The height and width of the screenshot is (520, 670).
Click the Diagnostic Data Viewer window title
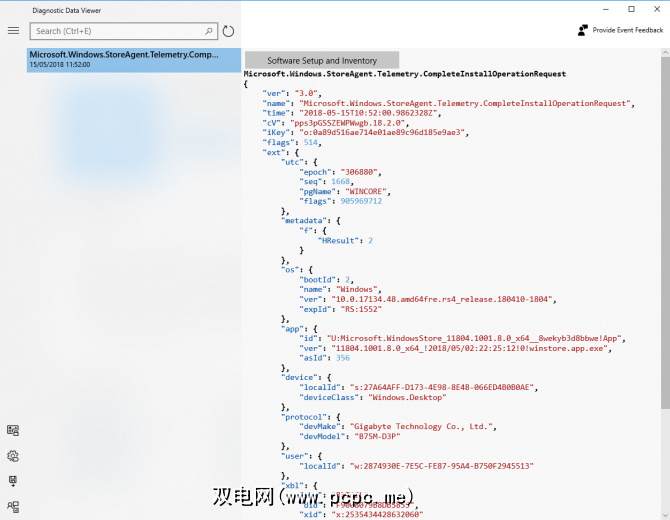[67, 10]
